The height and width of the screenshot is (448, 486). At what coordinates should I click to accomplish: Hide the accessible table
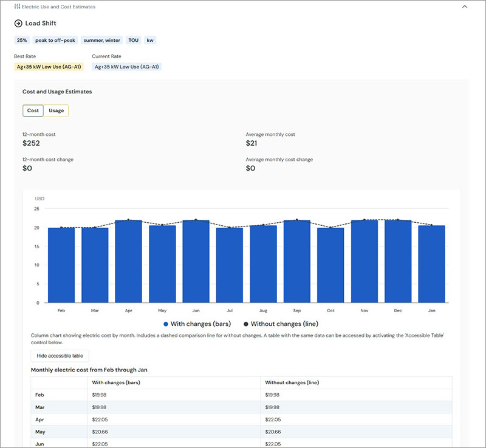(59, 355)
